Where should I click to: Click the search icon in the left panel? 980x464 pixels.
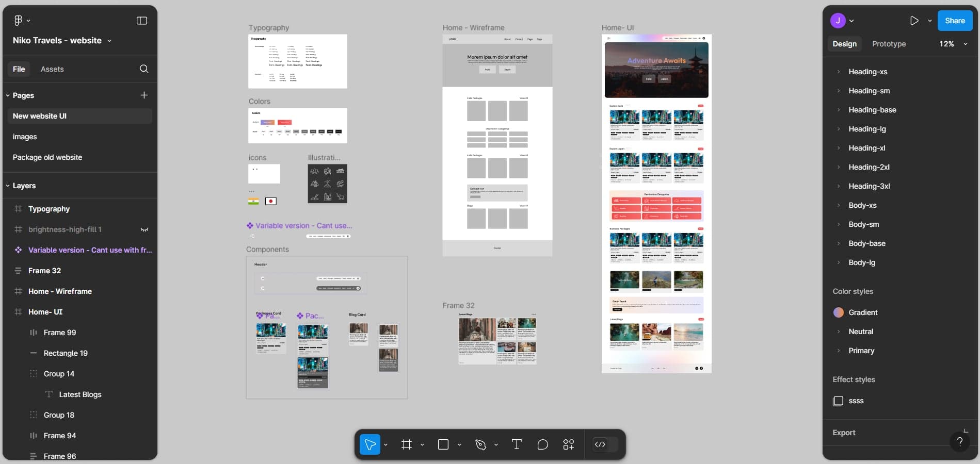tap(144, 69)
